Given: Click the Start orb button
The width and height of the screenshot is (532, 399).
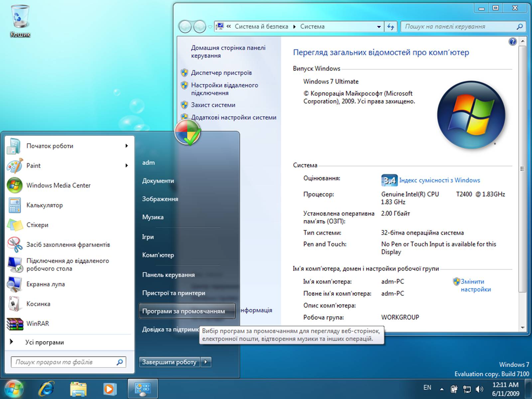Looking at the screenshot, I should tap(14, 388).
